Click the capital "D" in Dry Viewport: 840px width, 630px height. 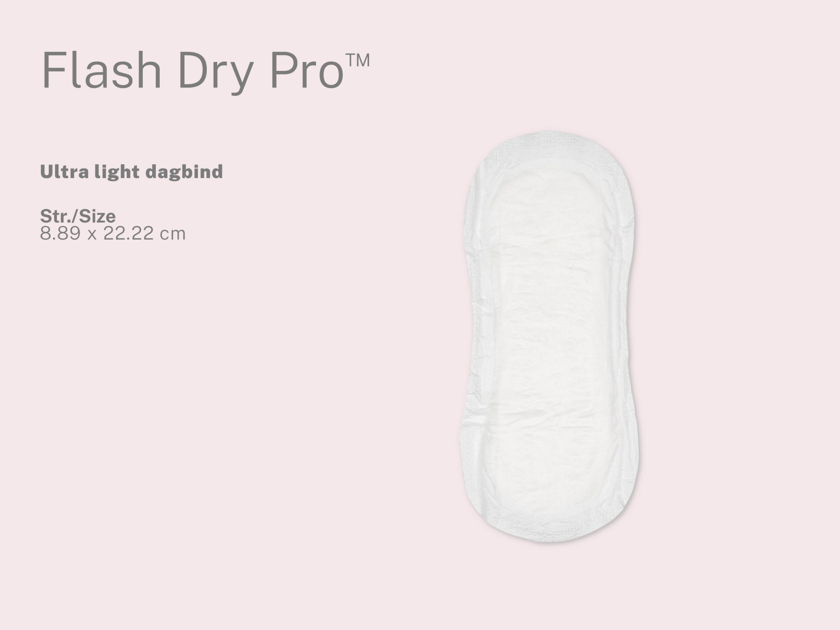[191, 71]
